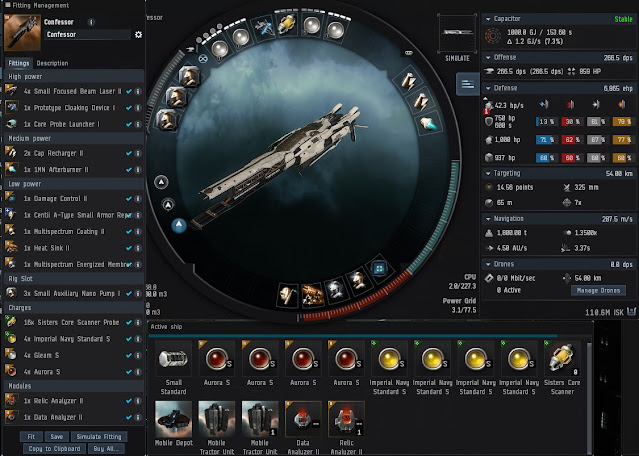Image resolution: width=639 pixels, height=456 pixels.
Task: Toggle the 1MN Afterburner II checkmark
Action: 129,170
